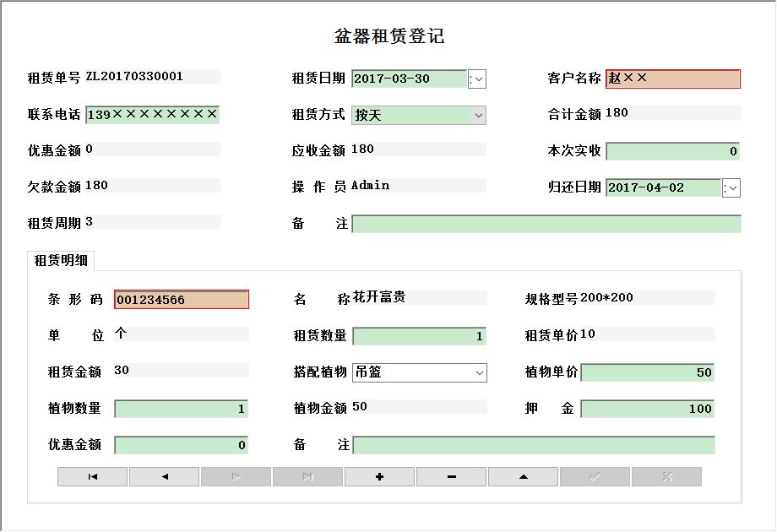Screen dimensions: 777x532
Task: Expand the 搭配植物 dropdown
Action: [x=479, y=372]
